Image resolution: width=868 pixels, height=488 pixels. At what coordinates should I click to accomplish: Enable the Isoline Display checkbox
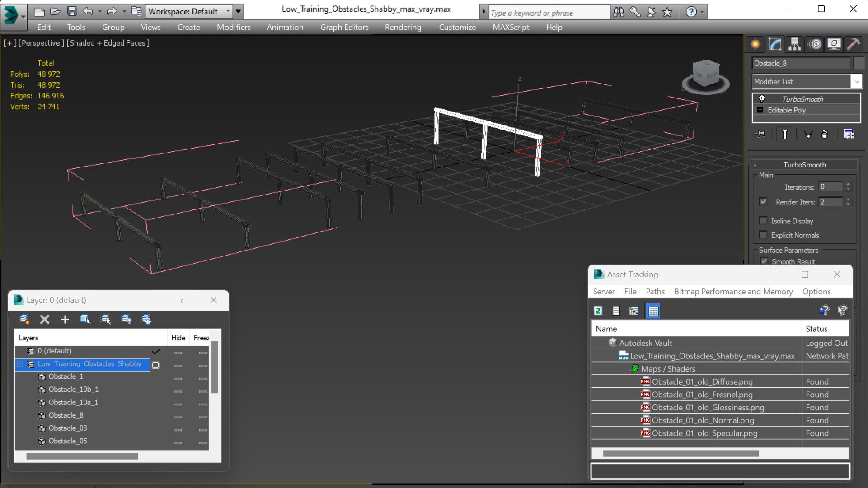point(764,221)
